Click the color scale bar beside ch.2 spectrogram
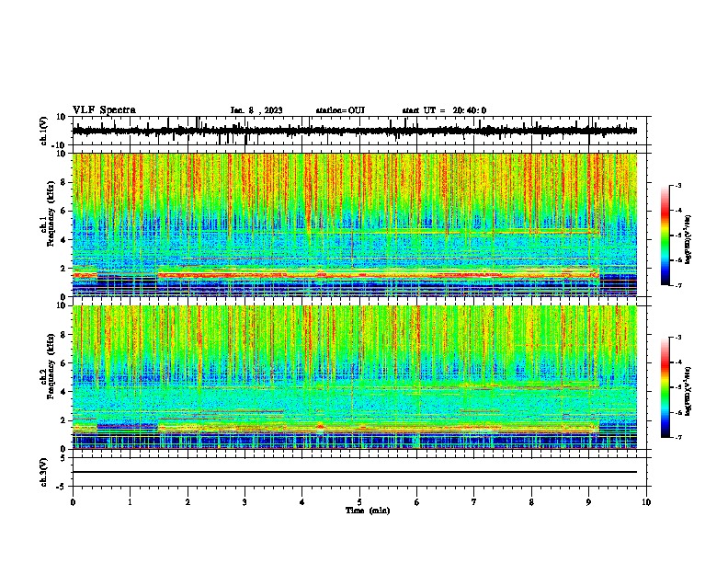The image size is (728, 563). click(665, 387)
